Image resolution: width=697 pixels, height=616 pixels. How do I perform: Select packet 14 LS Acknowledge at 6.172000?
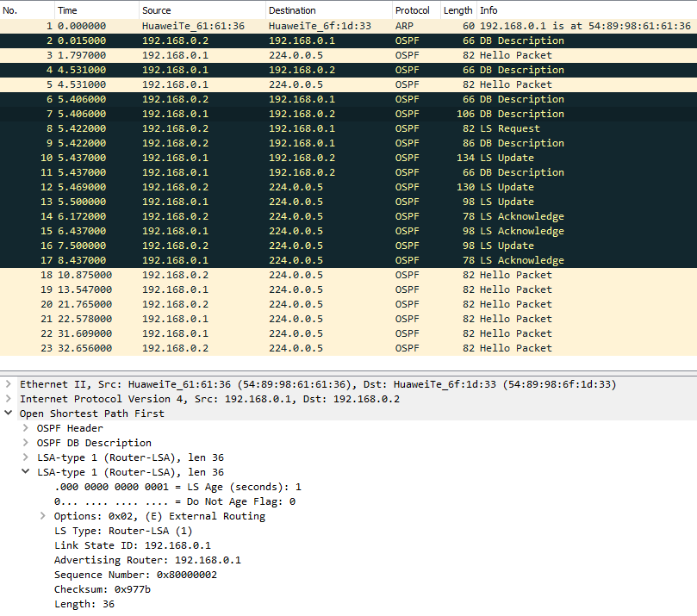click(x=348, y=216)
